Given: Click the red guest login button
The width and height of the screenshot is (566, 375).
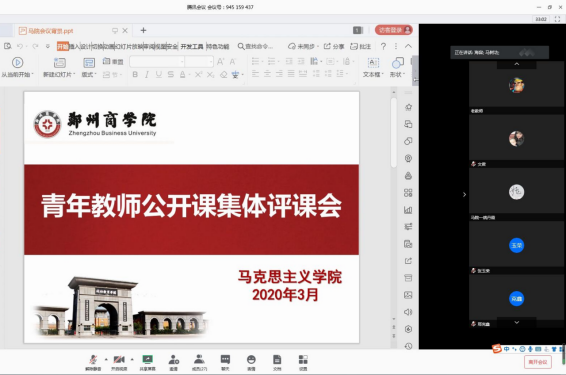Looking at the screenshot, I should [x=393, y=30].
